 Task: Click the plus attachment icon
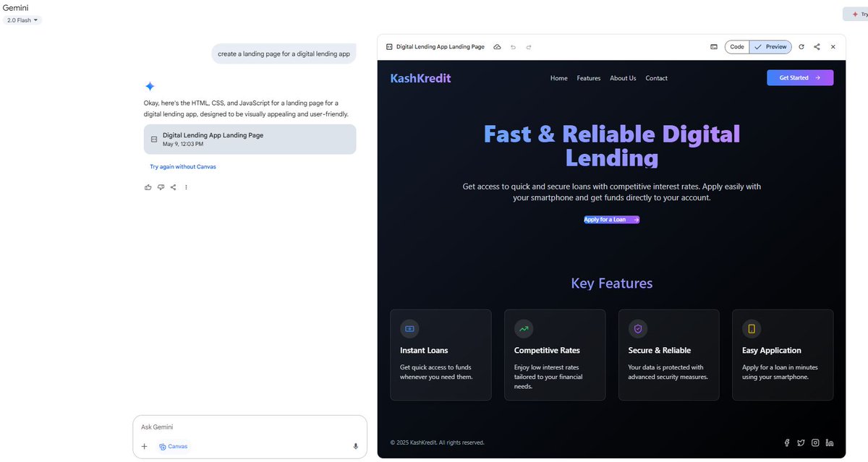point(145,446)
